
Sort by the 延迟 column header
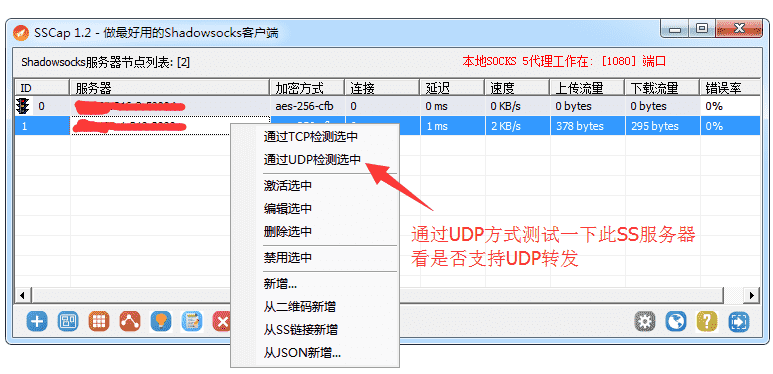tap(452, 88)
